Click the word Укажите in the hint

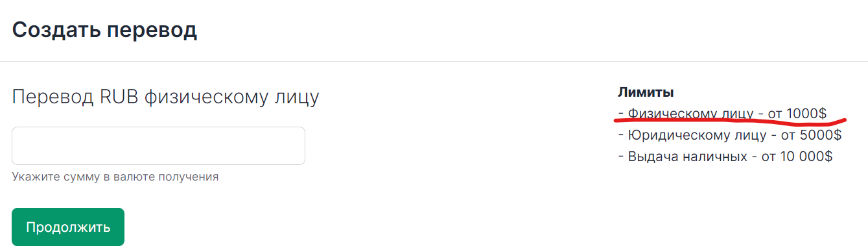click(33, 177)
